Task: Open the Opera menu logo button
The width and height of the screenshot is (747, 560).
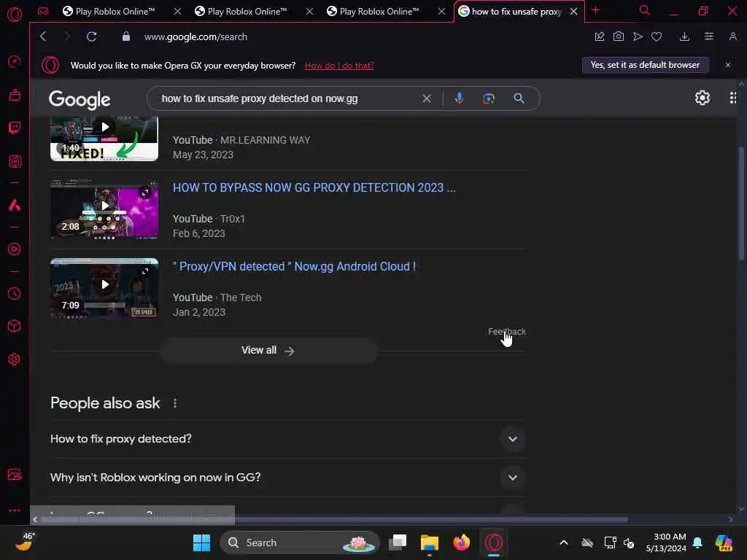Action: click(x=15, y=15)
